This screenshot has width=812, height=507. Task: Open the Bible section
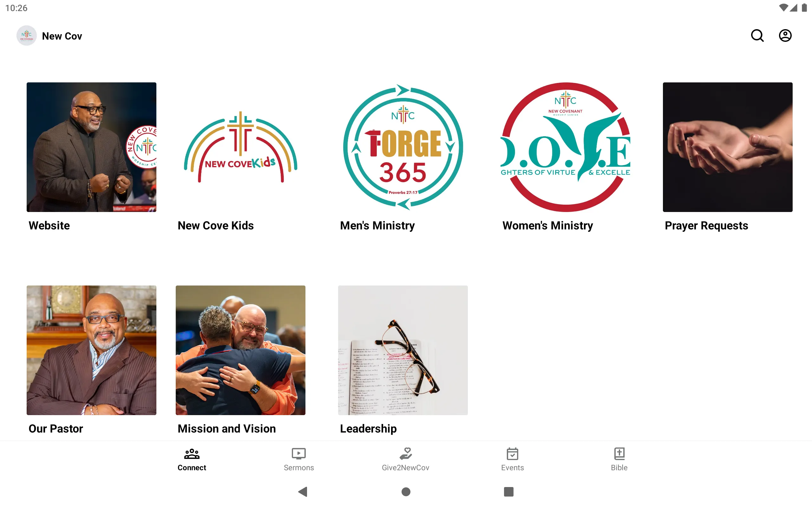tap(619, 459)
